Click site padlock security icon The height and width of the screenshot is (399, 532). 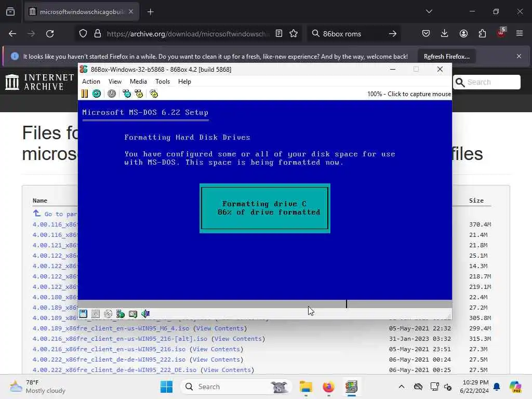[x=98, y=34]
